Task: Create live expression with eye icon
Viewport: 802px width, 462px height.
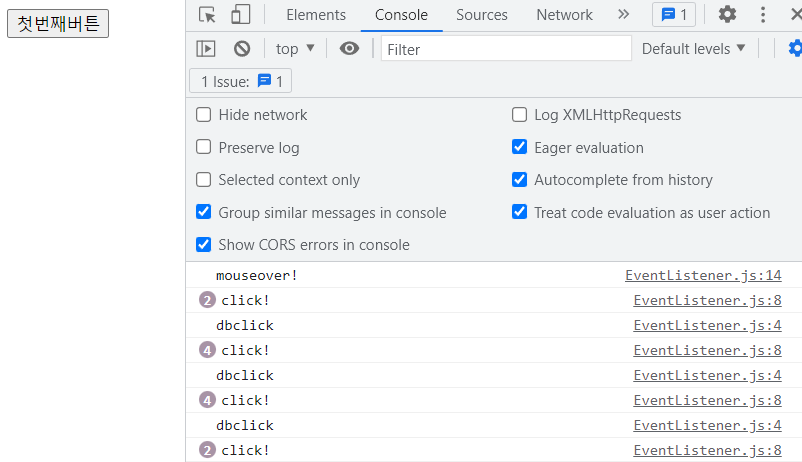Action: [349, 49]
